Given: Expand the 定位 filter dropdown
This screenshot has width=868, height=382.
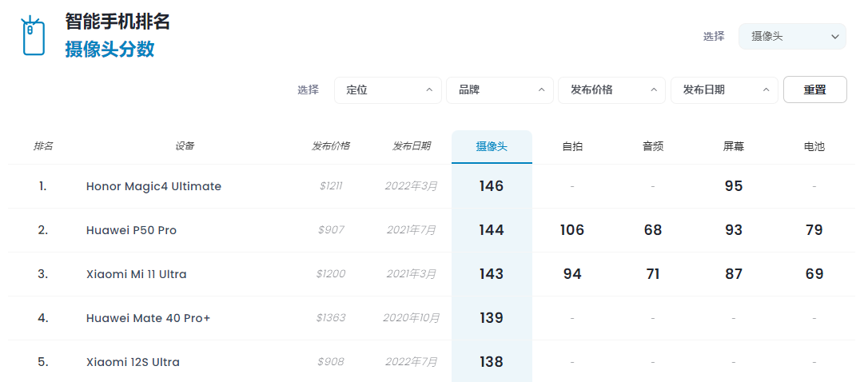Looking at the screenshot, I should coord(388,90).
